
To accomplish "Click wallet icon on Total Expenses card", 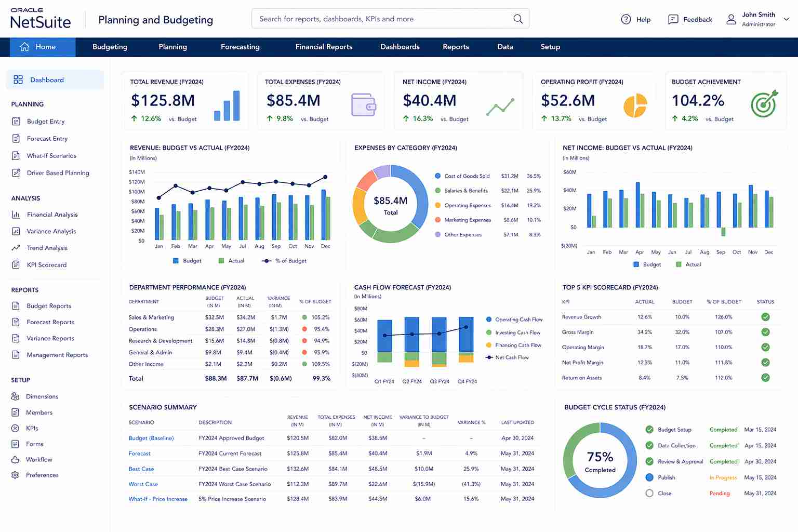I will click(364, 104).
